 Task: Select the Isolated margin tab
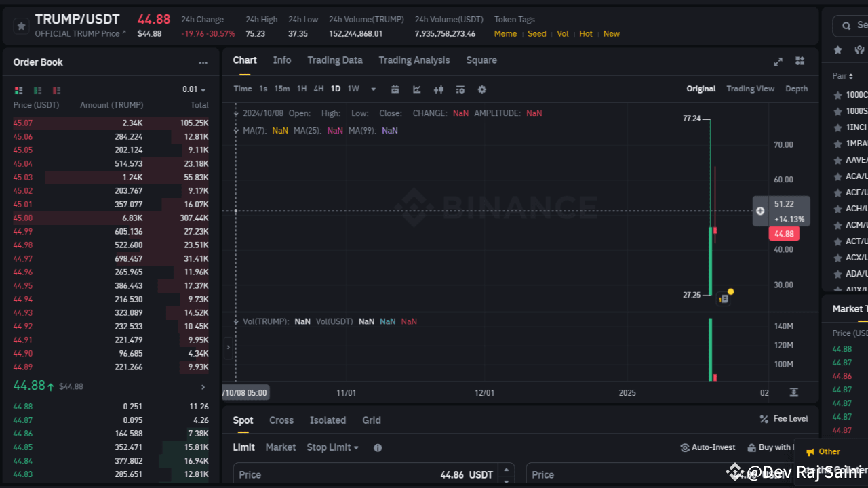point(328,420)
